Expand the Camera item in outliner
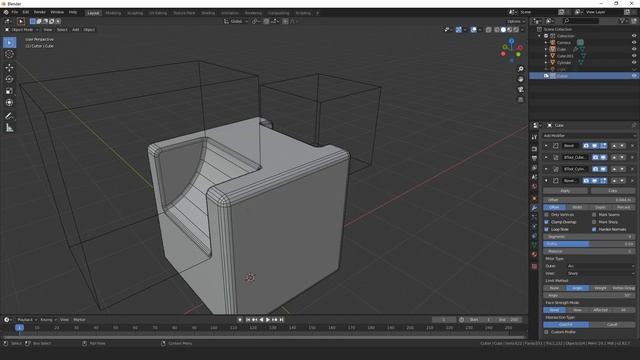 pyautogui.click(x=546, y=42)
